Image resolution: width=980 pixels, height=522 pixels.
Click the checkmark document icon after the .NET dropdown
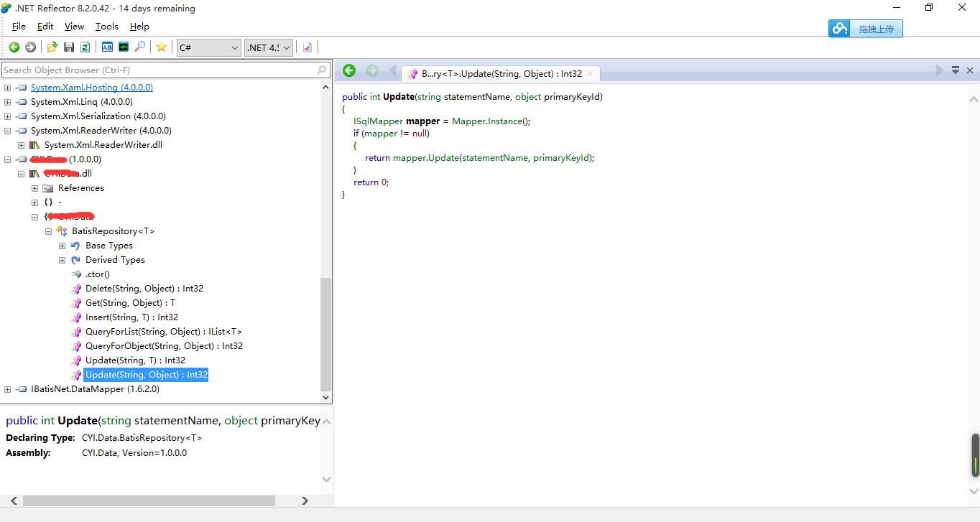tap(308, 47)
